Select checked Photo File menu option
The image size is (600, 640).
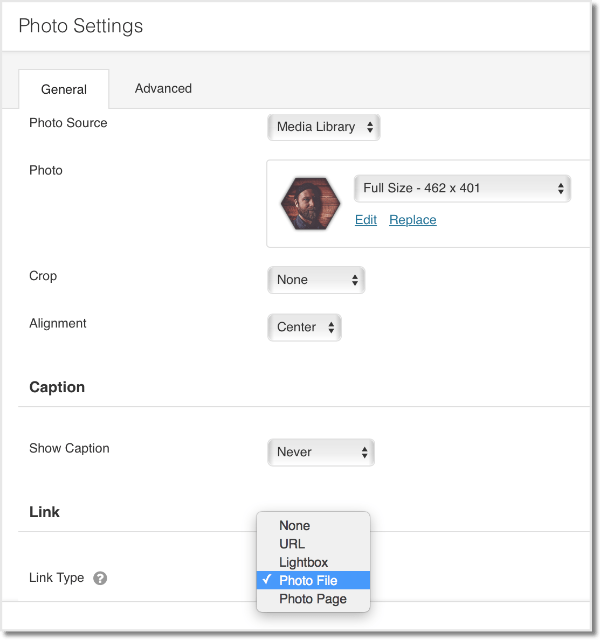coord(308,581)
